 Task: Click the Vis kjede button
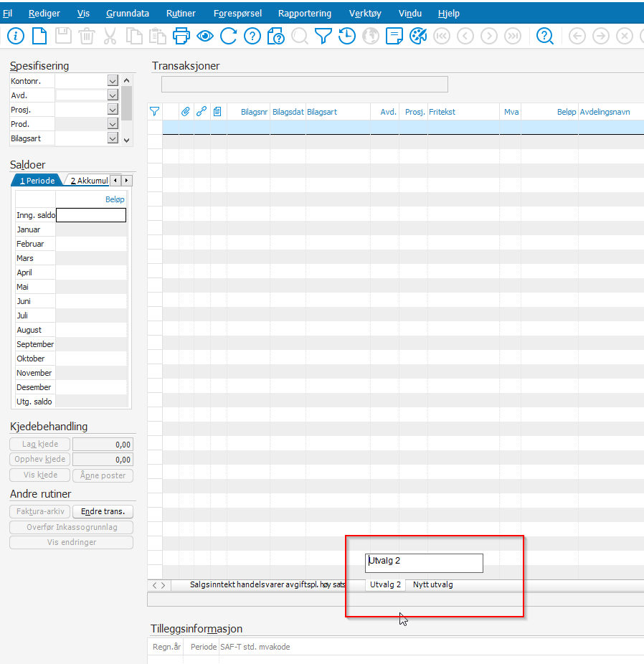pos(39,475)
